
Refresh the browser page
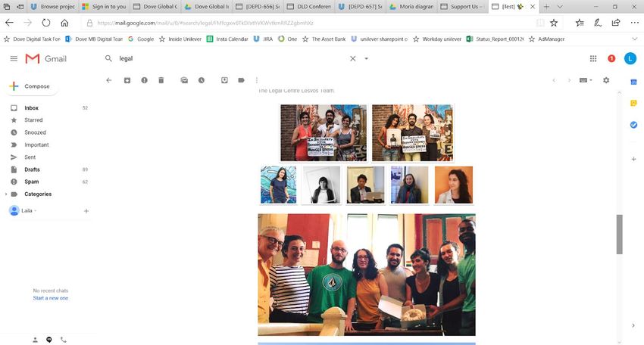click(46, 23)
